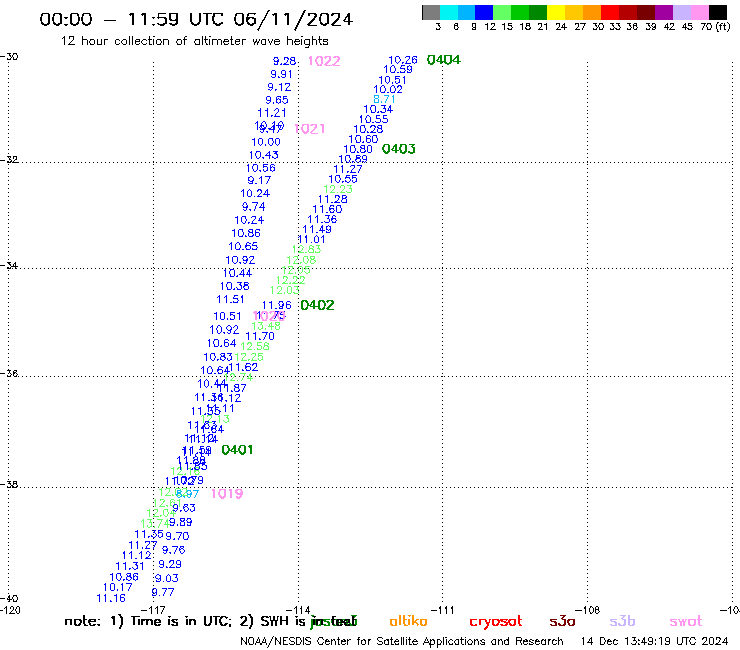Click the green wave height value 13.74
This screenshot has height=650, width=740.
point(155,524)
